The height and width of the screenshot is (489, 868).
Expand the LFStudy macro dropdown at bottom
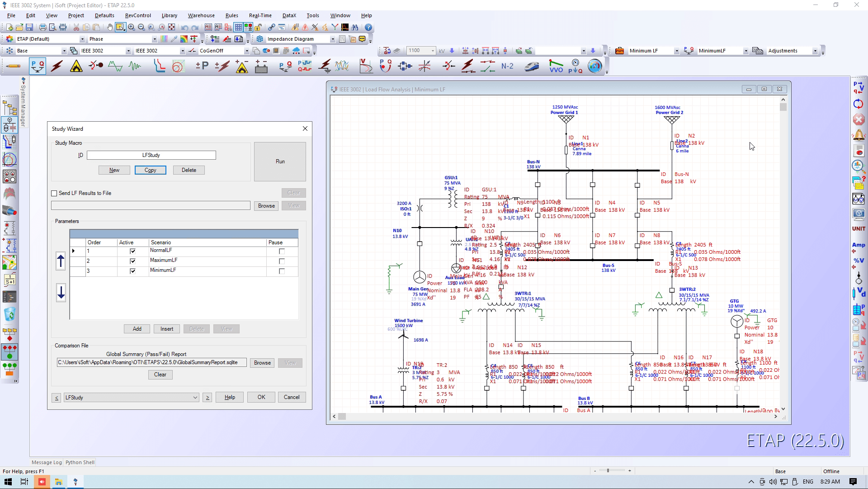point(195,398)
